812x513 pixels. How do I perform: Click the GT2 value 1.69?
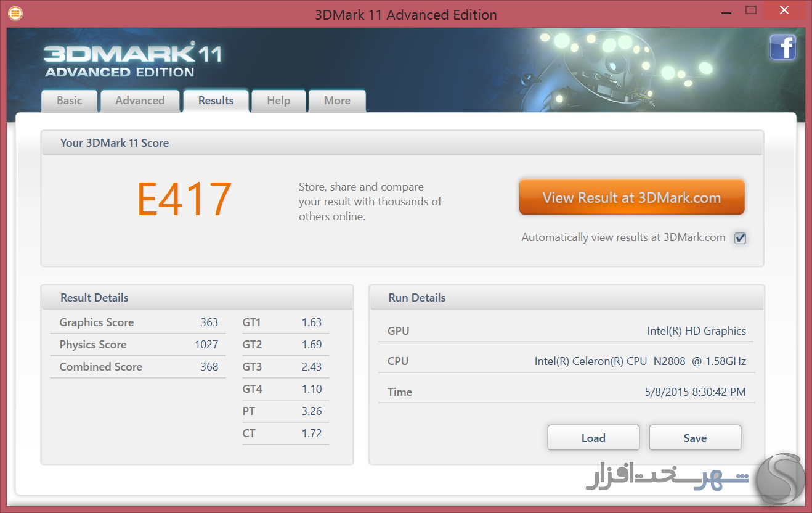(312, 345)
